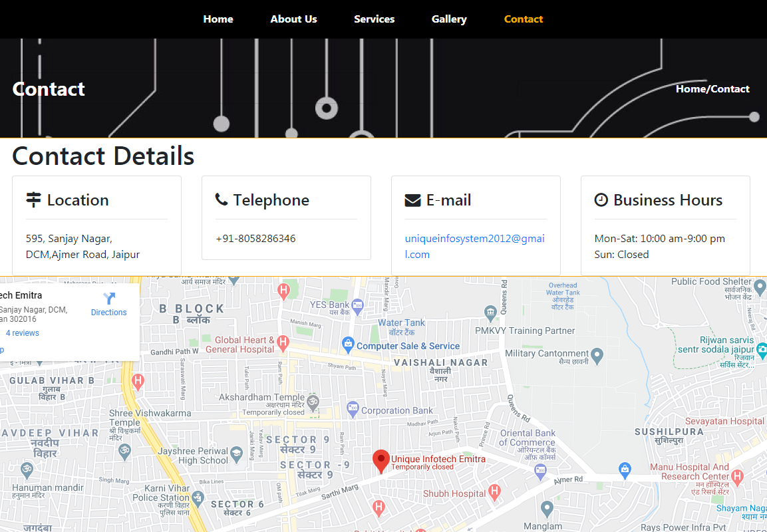Click Global Heart & General Hospital marker icon
Screen dimensions: 767x532
click(283, 343)
